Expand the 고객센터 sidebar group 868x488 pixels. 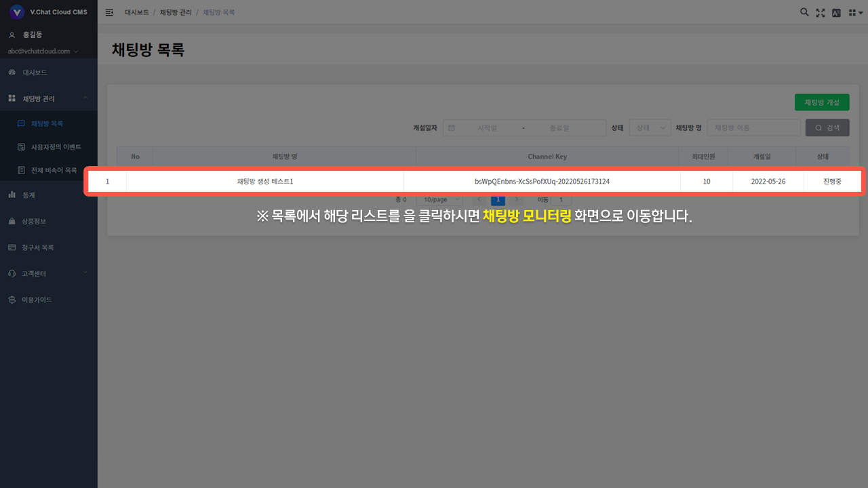49,273
